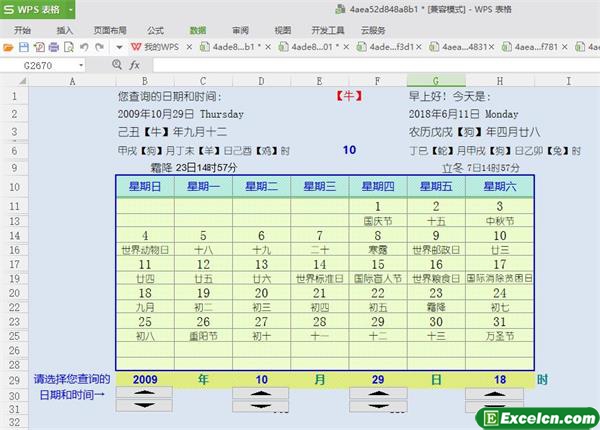
Task: Select the 我的WPS document tab
Action: 153,47
